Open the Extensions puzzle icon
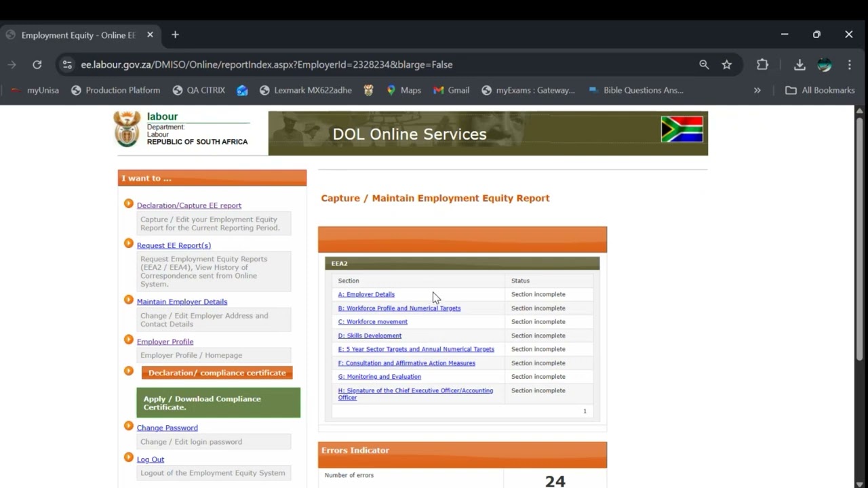 tap(762, 64)
